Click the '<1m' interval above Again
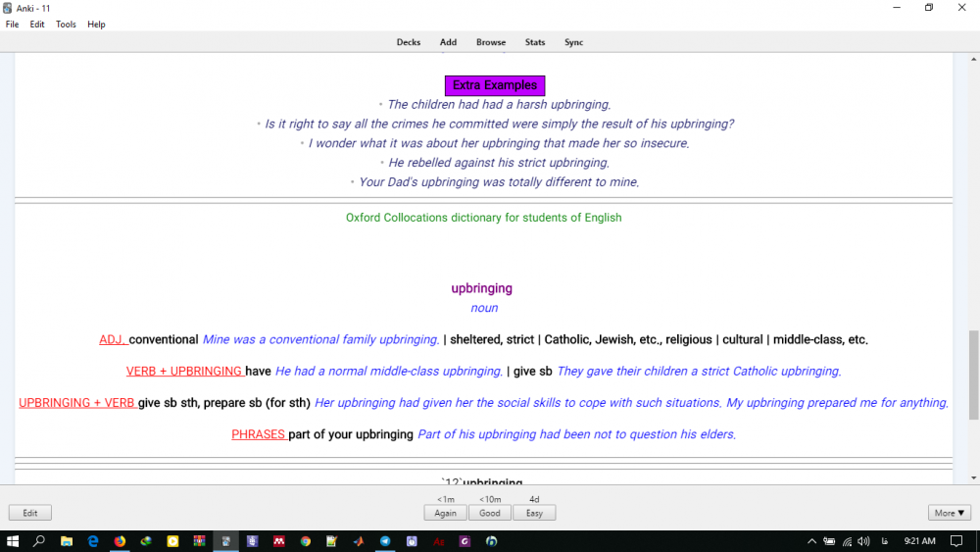Image resolution: width=980 pixels, height=552 pixels. [445, 499]
